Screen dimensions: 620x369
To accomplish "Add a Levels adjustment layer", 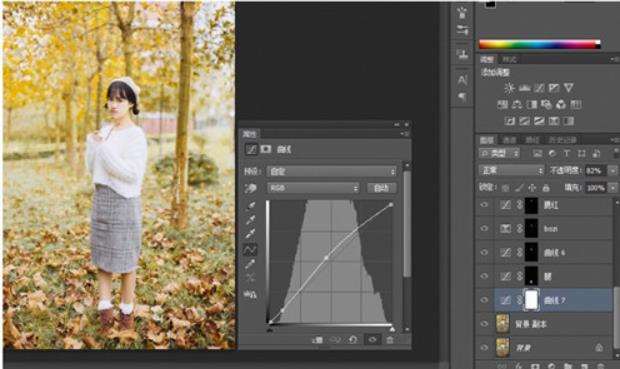I will tap(524, 88).
